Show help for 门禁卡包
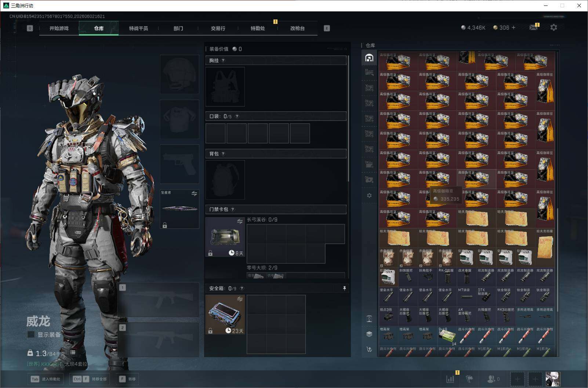This screenshot has height=388, width=588. 233,209
